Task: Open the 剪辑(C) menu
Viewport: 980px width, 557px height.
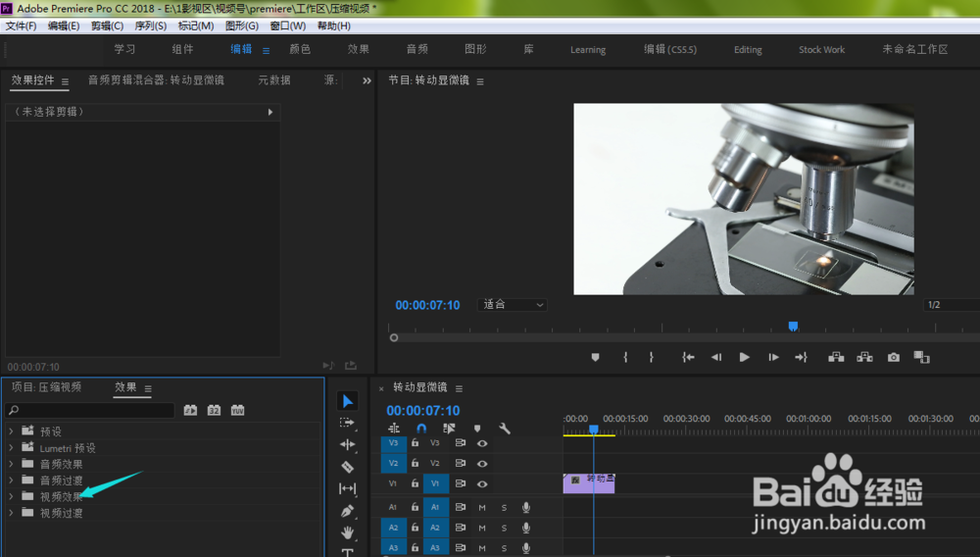Action: point(107,25)
